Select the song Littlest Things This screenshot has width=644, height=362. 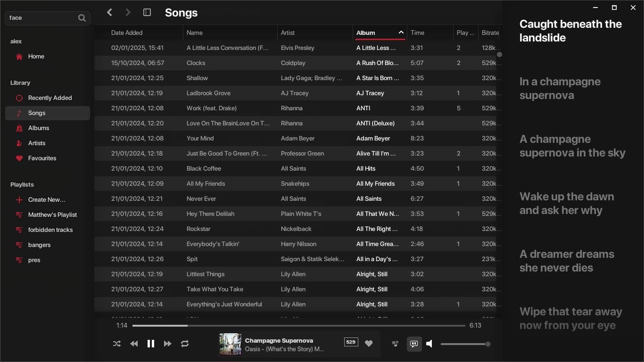[x=295, y=274]
